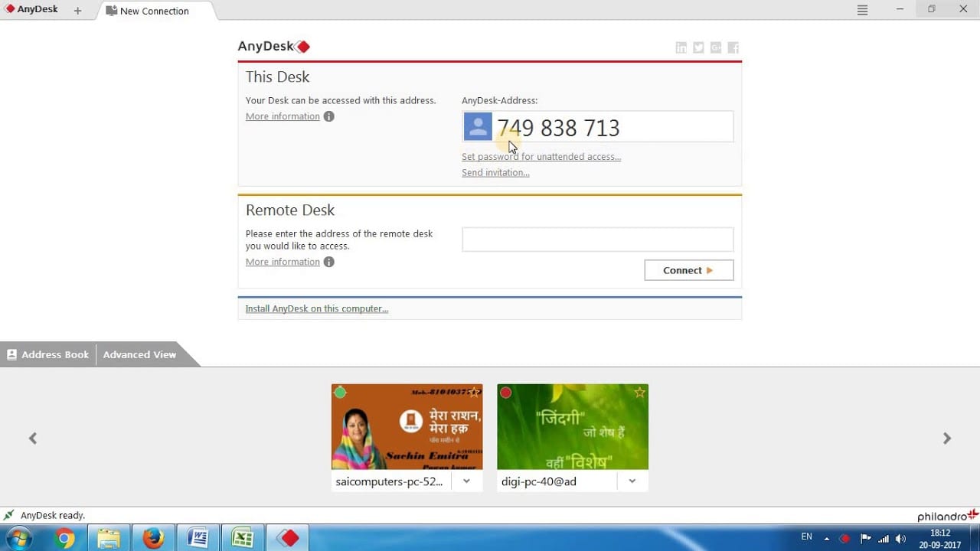Click the remote desk address input field
Screen dimensions: 980x551
597,239
